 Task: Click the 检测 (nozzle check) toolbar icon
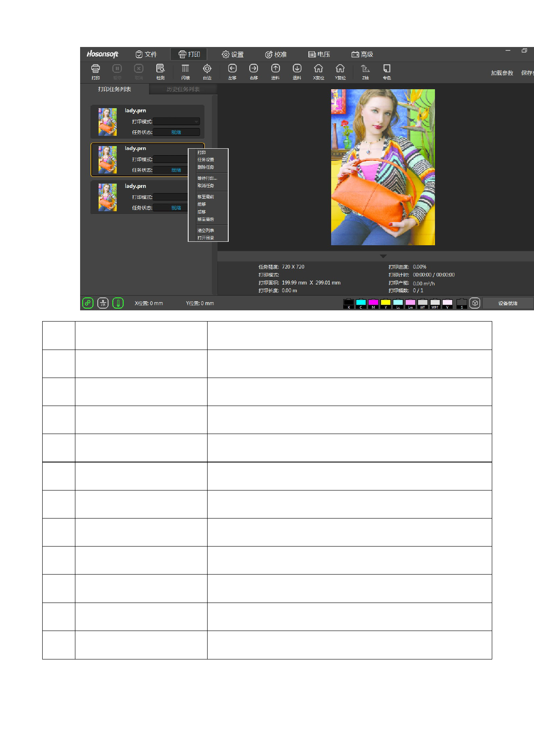point(160,71)
